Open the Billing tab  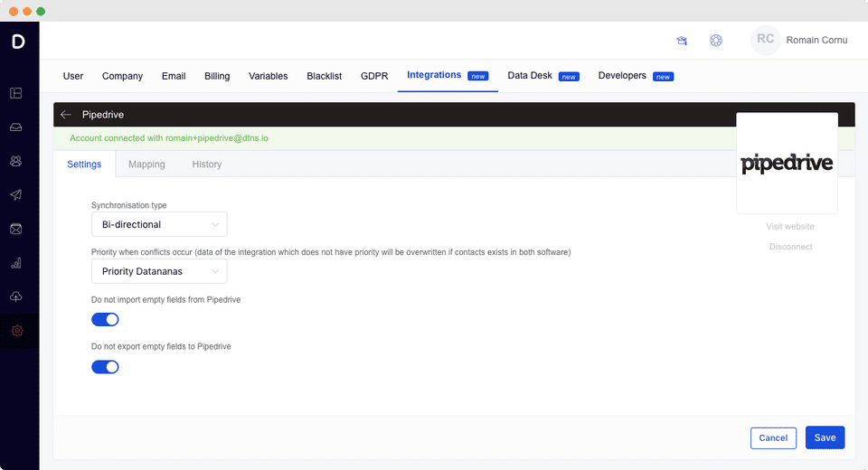(217, 77)
